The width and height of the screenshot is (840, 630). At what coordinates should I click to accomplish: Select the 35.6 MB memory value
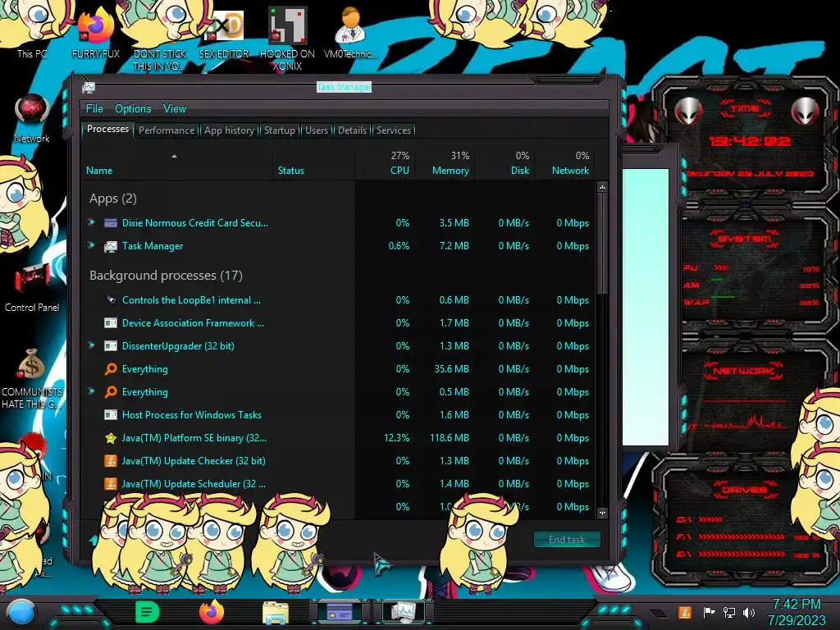pyautogui.click(x=452, y=369)
